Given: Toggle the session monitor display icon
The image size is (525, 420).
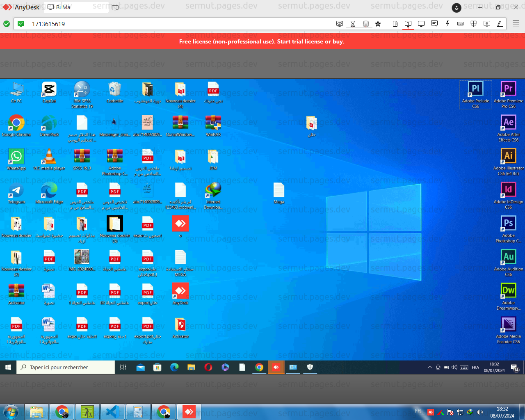Looking at the screenshot, I should pos(421,24).
